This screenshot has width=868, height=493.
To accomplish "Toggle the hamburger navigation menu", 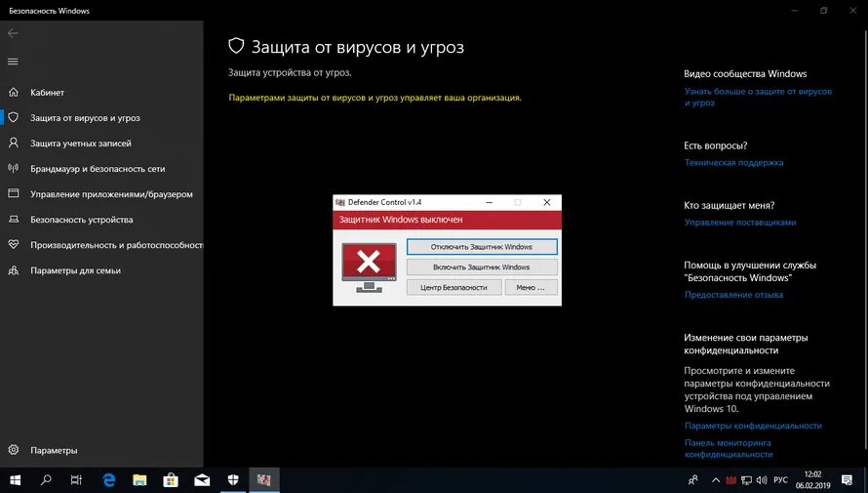I will tap(13, 62).
